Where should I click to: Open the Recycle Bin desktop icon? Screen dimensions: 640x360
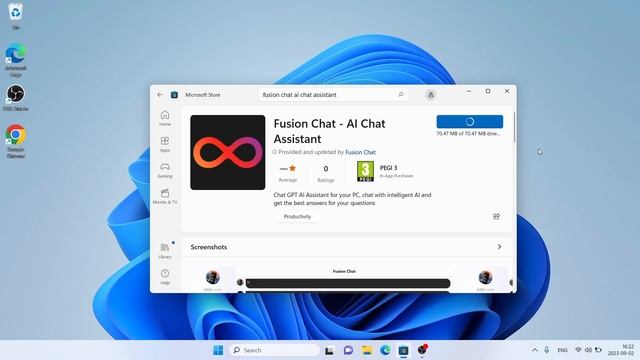(16, 16)
